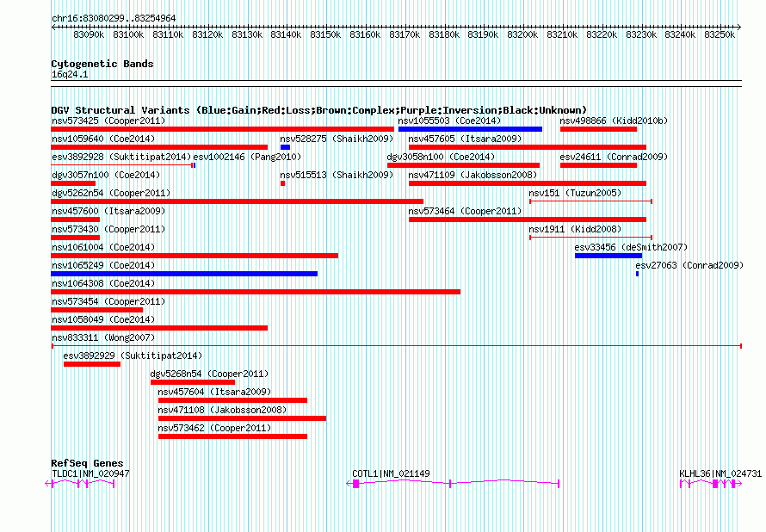This screenshot has height=532, width=766.
Task: Click the 83100k ruler tick
Action: [x=128, y=34]
